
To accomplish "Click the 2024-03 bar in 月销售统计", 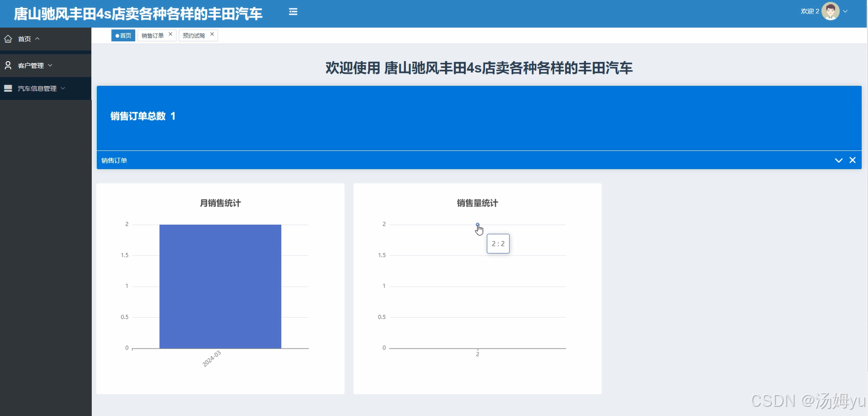I will pyautogui.click(x=220, y=286).
